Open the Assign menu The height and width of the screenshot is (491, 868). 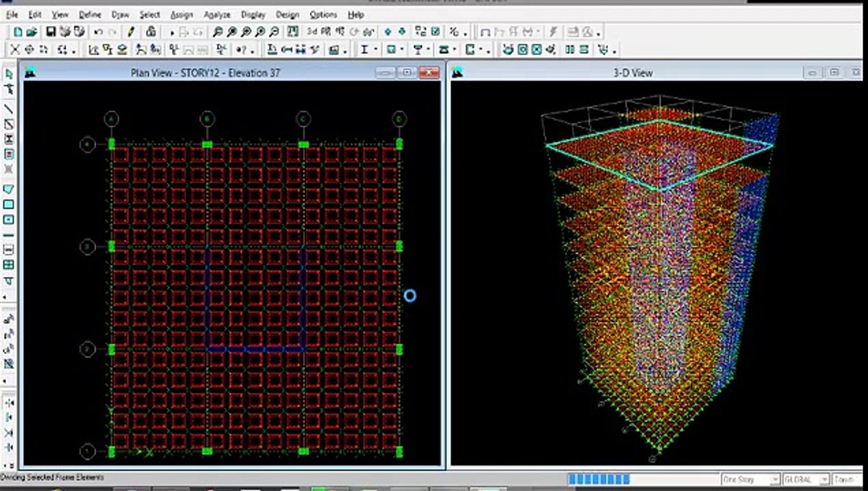(x=182, y=14)
